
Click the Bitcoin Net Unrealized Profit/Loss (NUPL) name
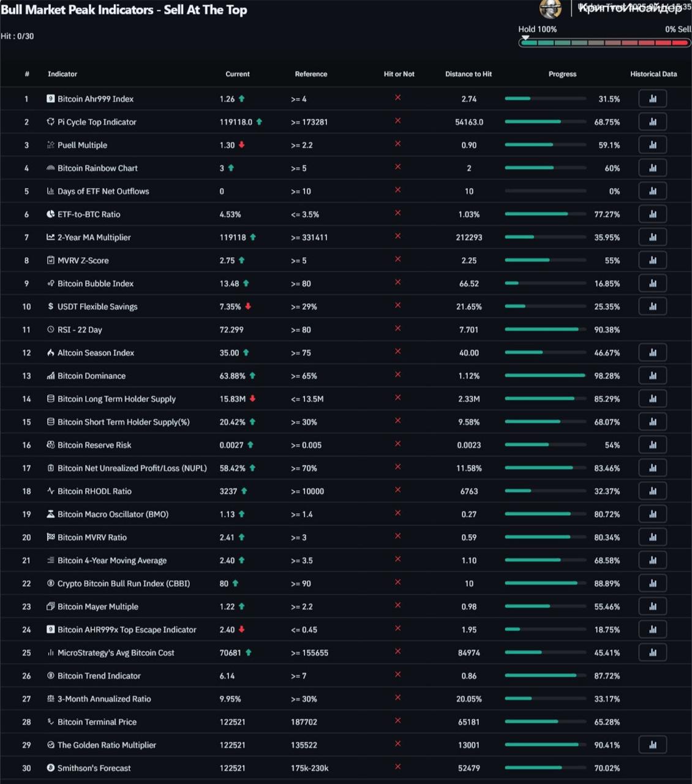[132, 468]
